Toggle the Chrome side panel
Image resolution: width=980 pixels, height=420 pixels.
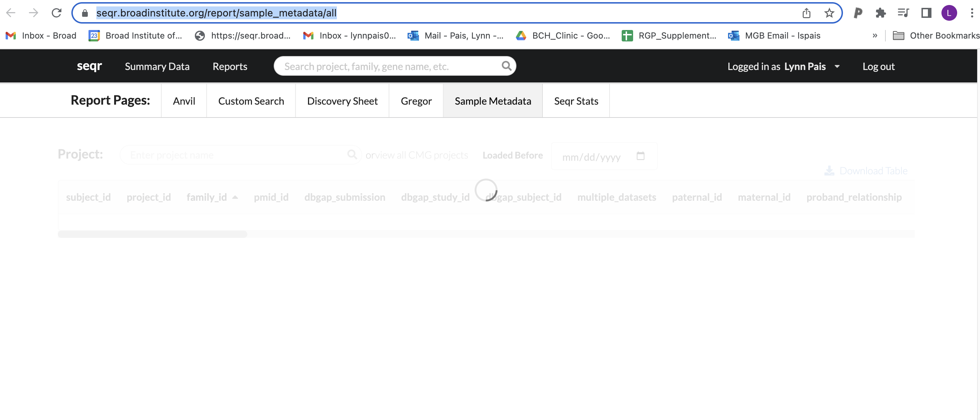coord(926,12)
